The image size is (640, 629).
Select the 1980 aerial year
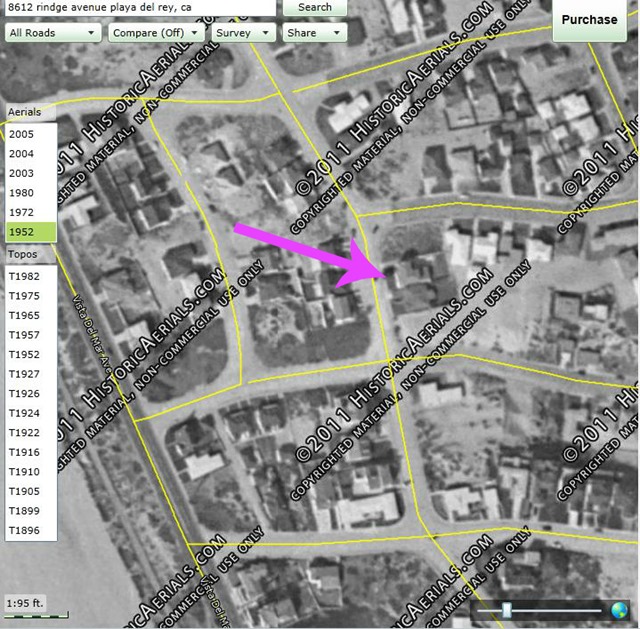tap(31, 193)
